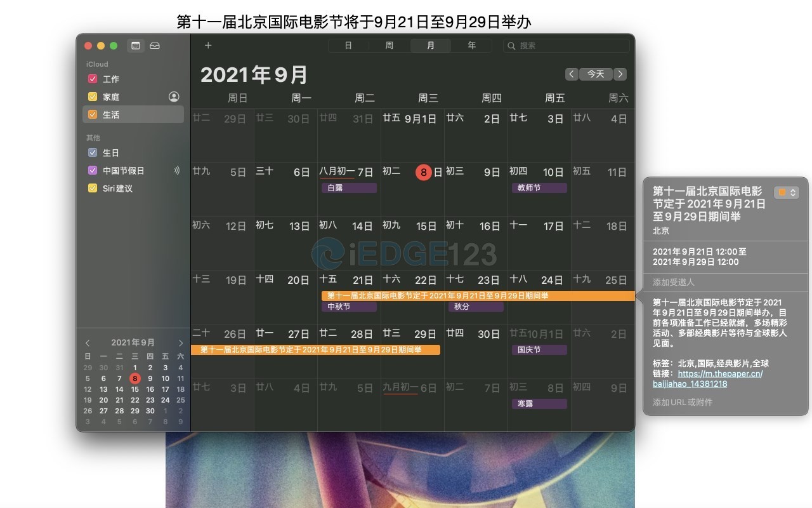812x508 pixels.
Task: Uncheck the 工作 calendar checkbox
Action: pos(93,79)
